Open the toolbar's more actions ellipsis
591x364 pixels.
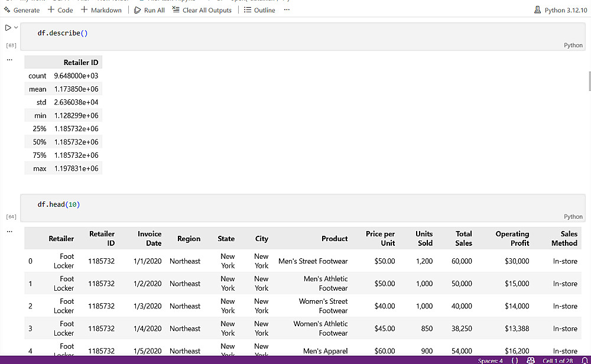tap(287, 10)
